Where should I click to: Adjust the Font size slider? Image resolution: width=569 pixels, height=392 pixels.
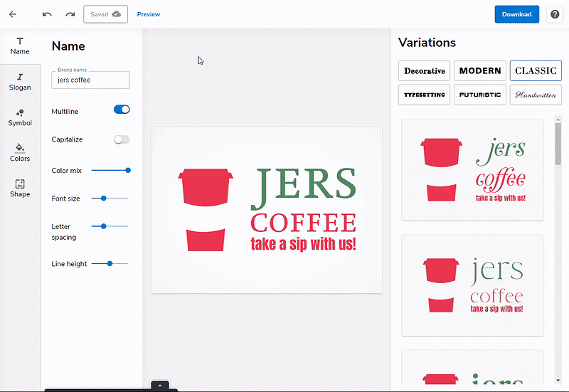tap(110, 198)
